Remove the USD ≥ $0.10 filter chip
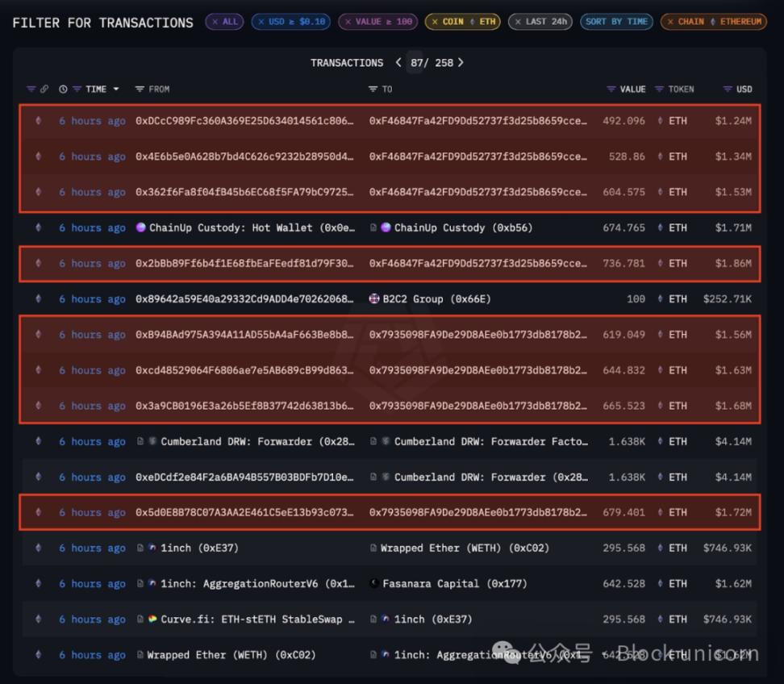The height and width of the screenshot is (684, 784). (261, 22)
